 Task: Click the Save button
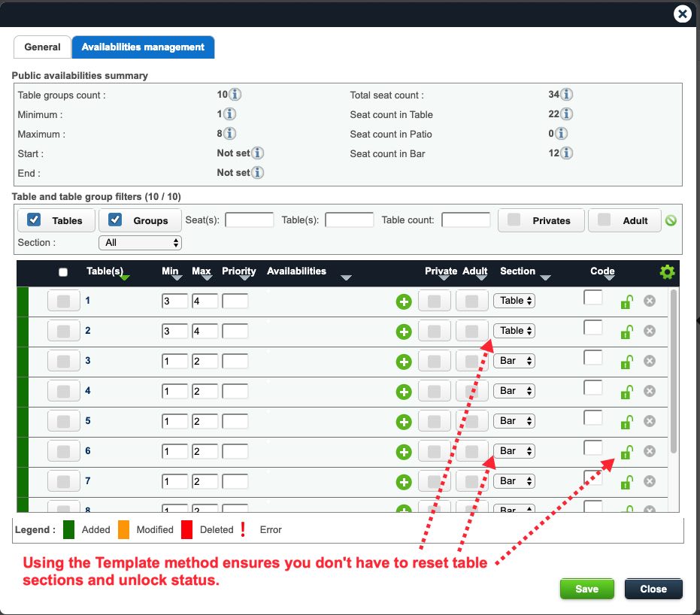[x=586, y=589]
